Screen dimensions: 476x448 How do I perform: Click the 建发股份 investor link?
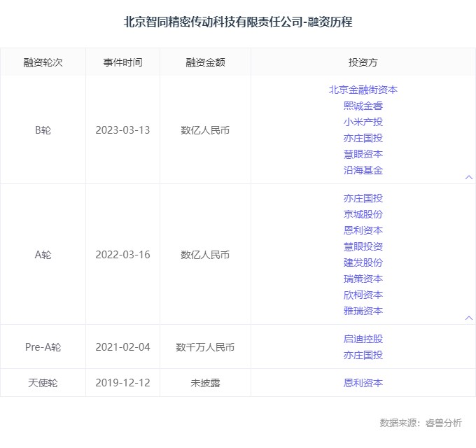coord(363,262)
